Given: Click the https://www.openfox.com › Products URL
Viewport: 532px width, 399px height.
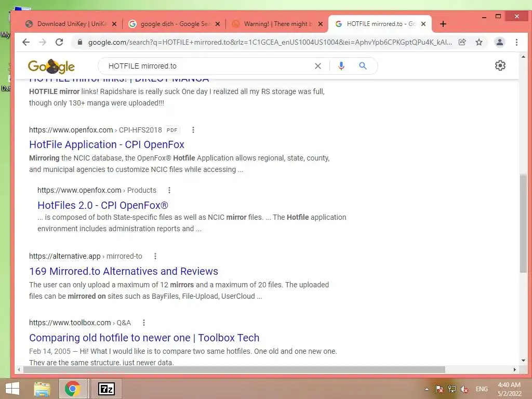Looking at the screenshot, I should click(97, 190).
